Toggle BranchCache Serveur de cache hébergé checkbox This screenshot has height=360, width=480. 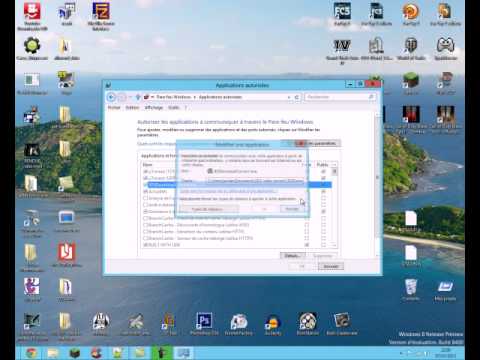[x=145, y=238]
